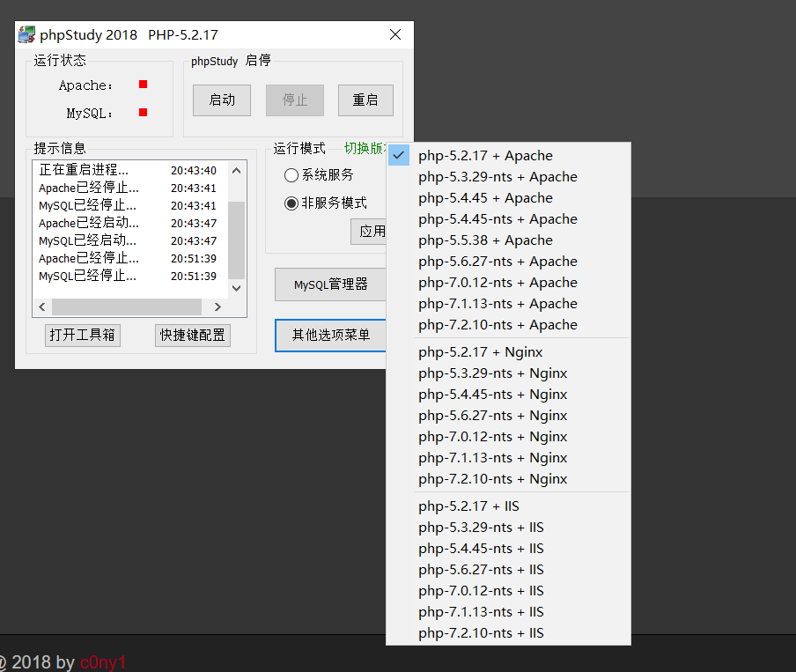Choose php-5.5.38 + Apache
The height and width of the screenshot is (672, 796).
point(508,240)
